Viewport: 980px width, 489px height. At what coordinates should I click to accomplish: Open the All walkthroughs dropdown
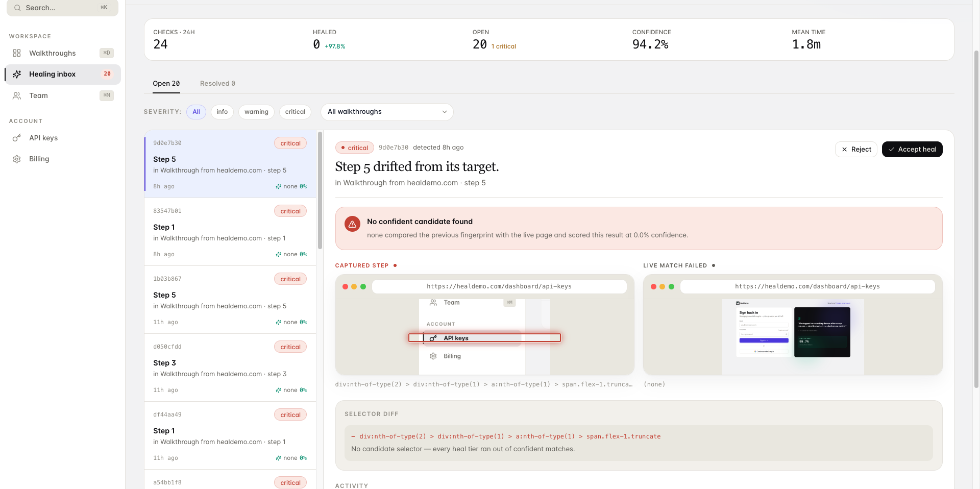point(387,112)
